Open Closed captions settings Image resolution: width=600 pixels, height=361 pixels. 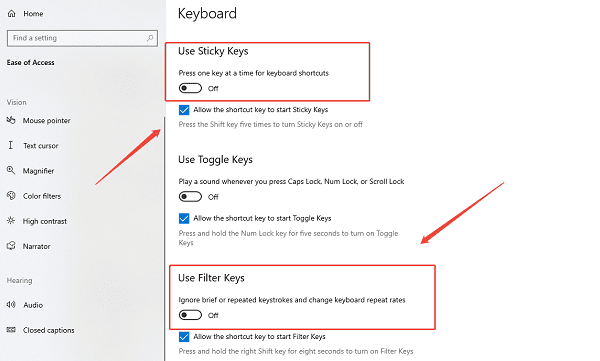point(49,330)
